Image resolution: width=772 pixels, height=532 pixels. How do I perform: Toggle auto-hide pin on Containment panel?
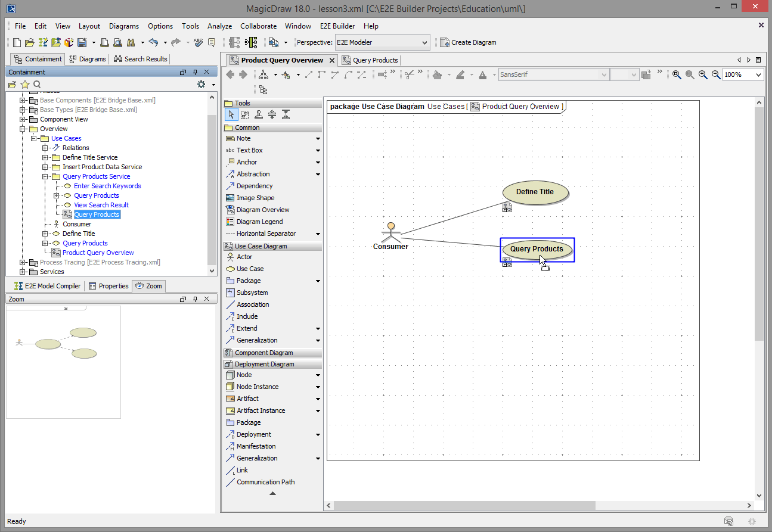coord(195,72)
